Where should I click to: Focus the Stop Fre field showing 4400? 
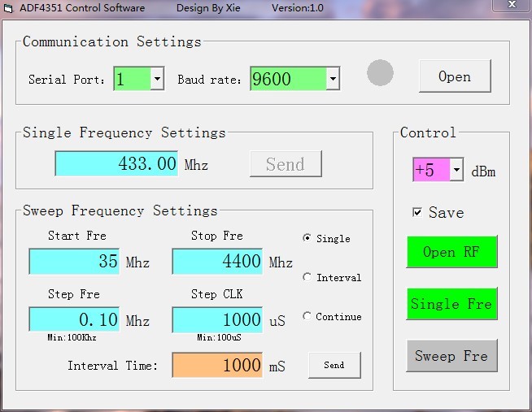click(x=217, y=262)
